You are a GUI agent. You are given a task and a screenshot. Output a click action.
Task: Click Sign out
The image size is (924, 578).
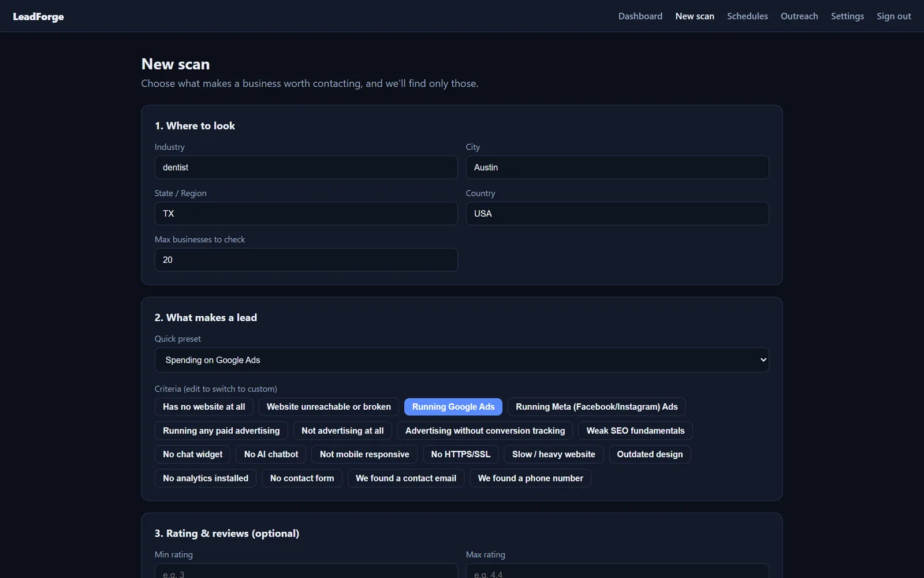[893, 16]
